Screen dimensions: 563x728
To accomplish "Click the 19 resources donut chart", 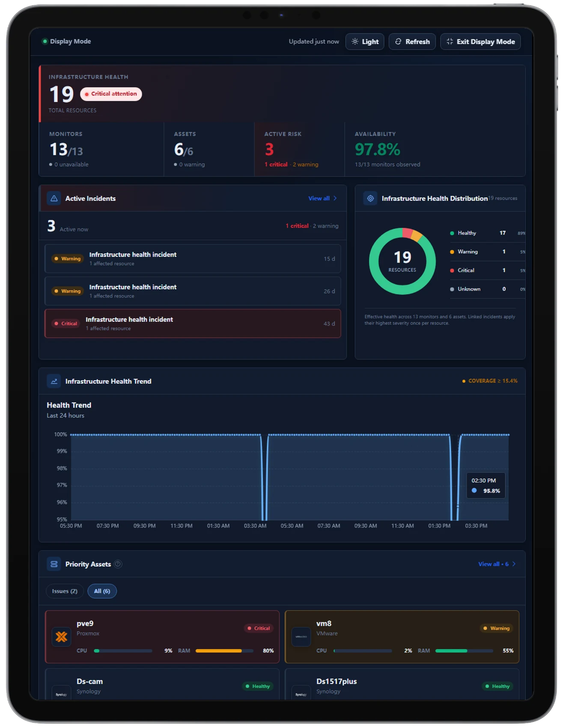I will tap(402, 261).
